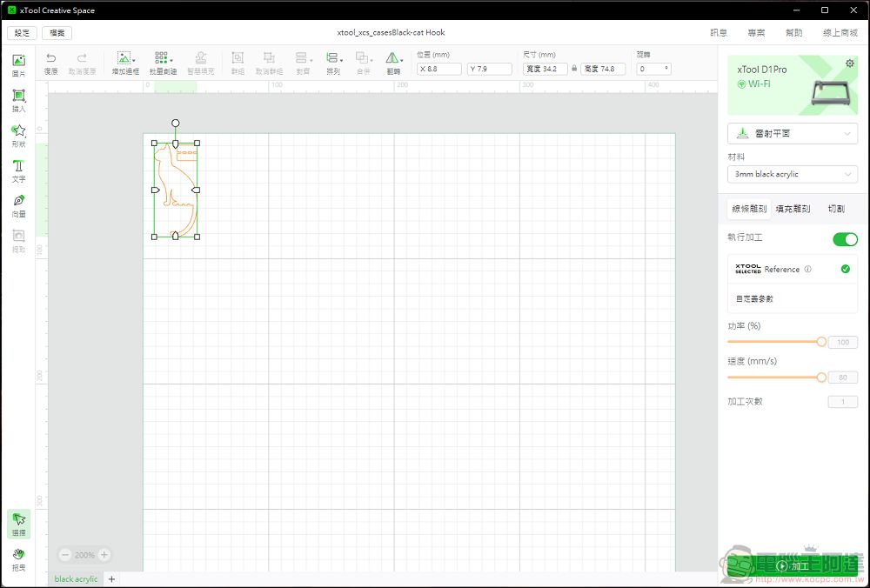This screenshot has height=588, width=870.
Task: Click the 復原 undo icon
Action: click(x=50, y=62)
